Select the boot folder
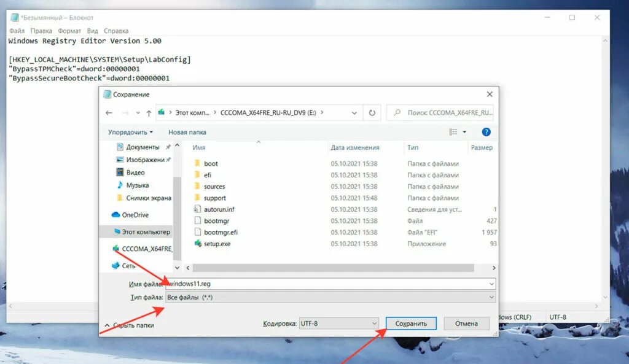 pyautogui.click(x=211, y=163)
